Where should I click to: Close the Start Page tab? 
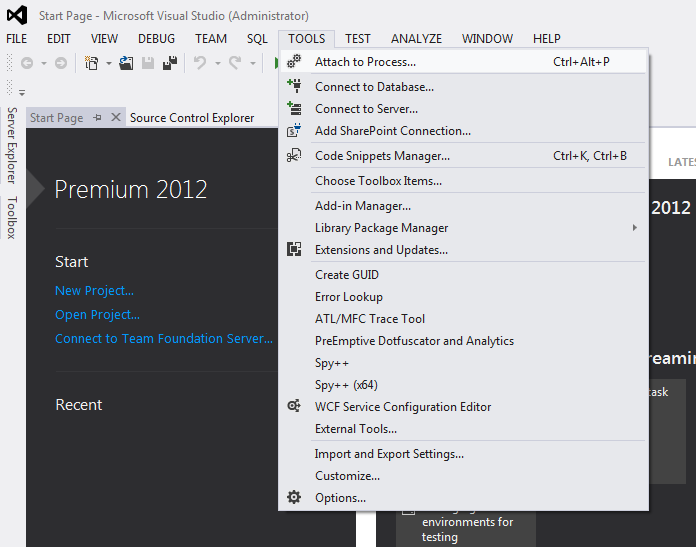[x=116, y=117]
